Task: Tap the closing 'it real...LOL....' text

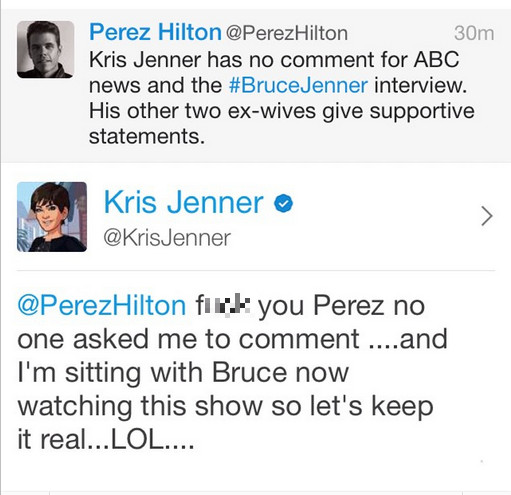Action: pos(106,439)
